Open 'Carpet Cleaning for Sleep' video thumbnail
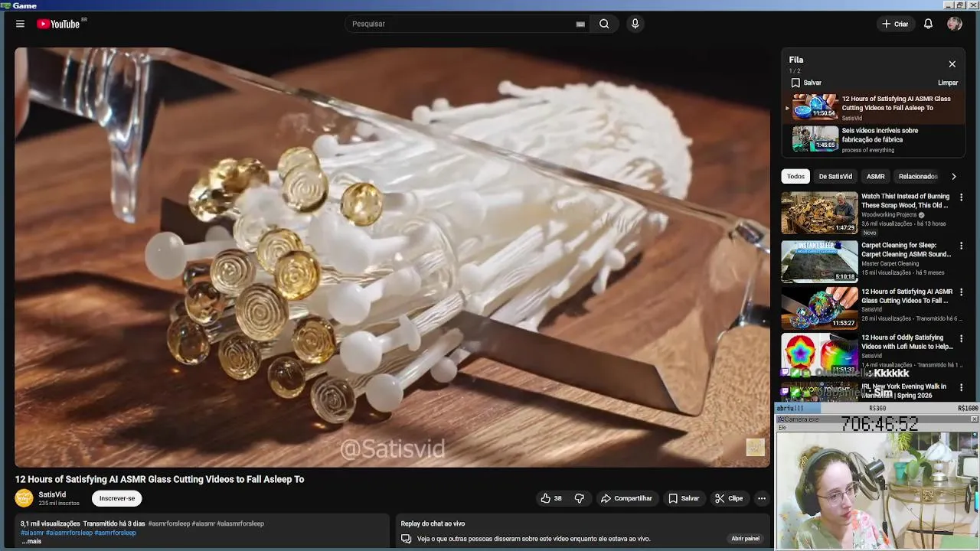Viewport: 980px width, 551px height. click(819, 262)
